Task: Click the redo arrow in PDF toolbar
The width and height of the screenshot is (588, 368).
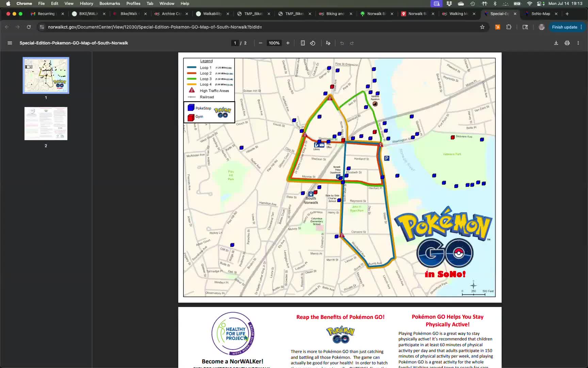Action: [352, 43]
